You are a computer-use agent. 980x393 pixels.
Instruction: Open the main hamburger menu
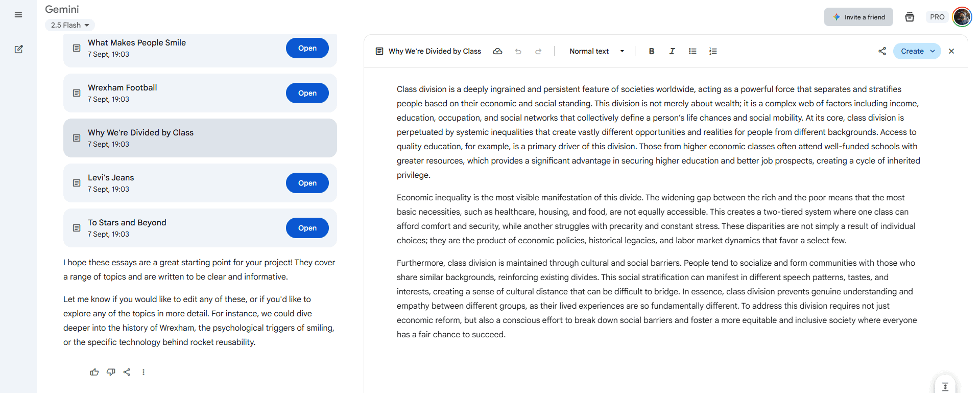(x=18, y=15)
